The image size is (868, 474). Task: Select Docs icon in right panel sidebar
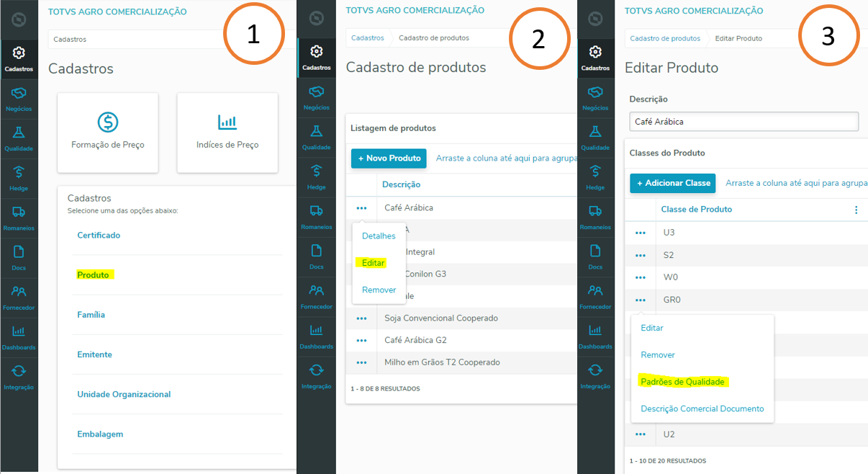pyautogui.click(x=595, y=251)
